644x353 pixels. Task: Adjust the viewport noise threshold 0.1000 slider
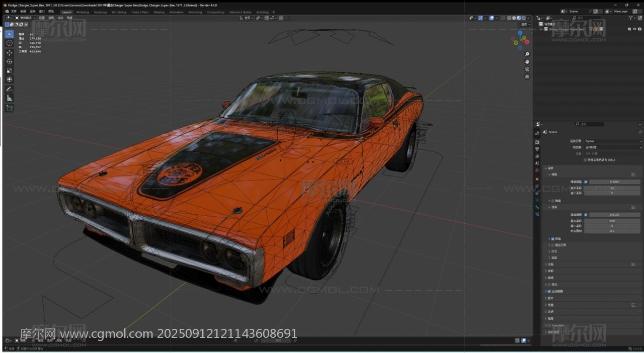(614, 182)
